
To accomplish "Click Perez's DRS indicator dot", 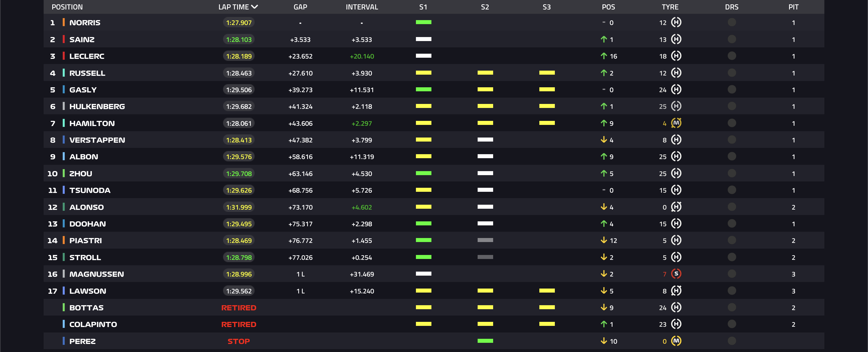I will coord(732,341).
